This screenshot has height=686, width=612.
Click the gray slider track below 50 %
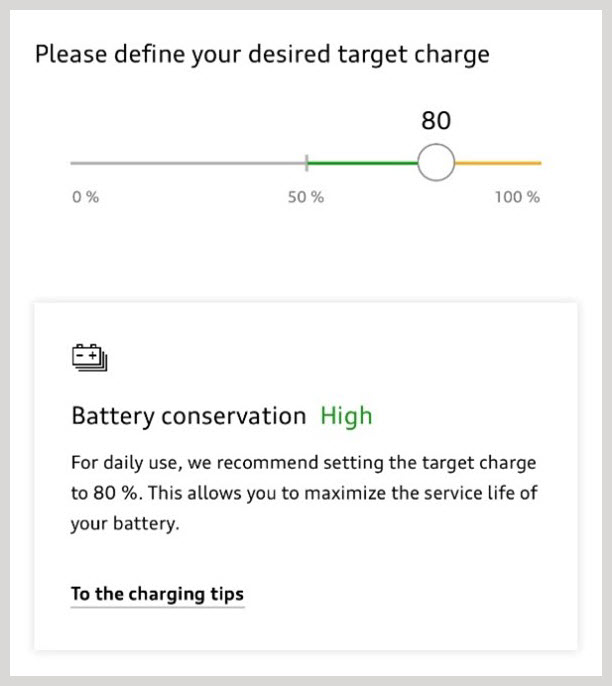[x=188, y=162]
